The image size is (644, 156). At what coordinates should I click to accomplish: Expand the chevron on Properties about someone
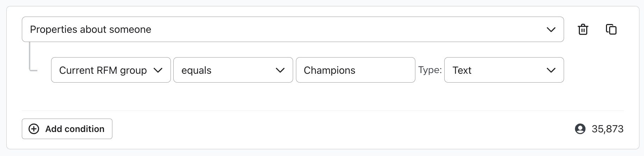tap(551, 29)
